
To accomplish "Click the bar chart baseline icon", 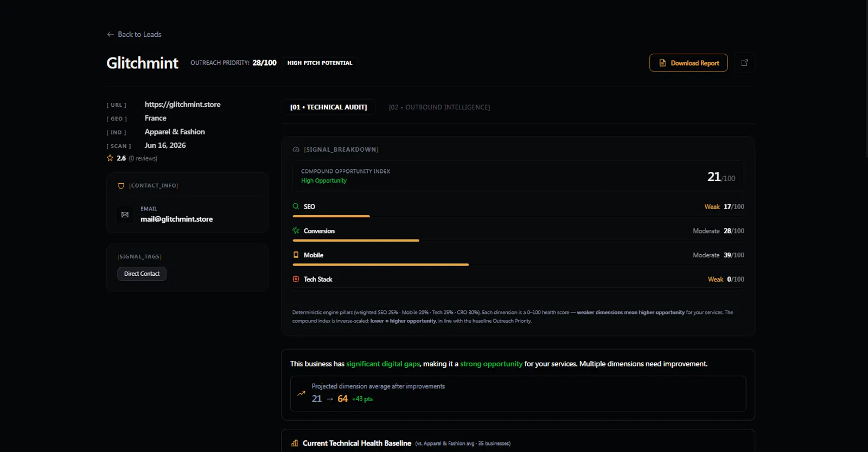I will (x=295, y=443).
